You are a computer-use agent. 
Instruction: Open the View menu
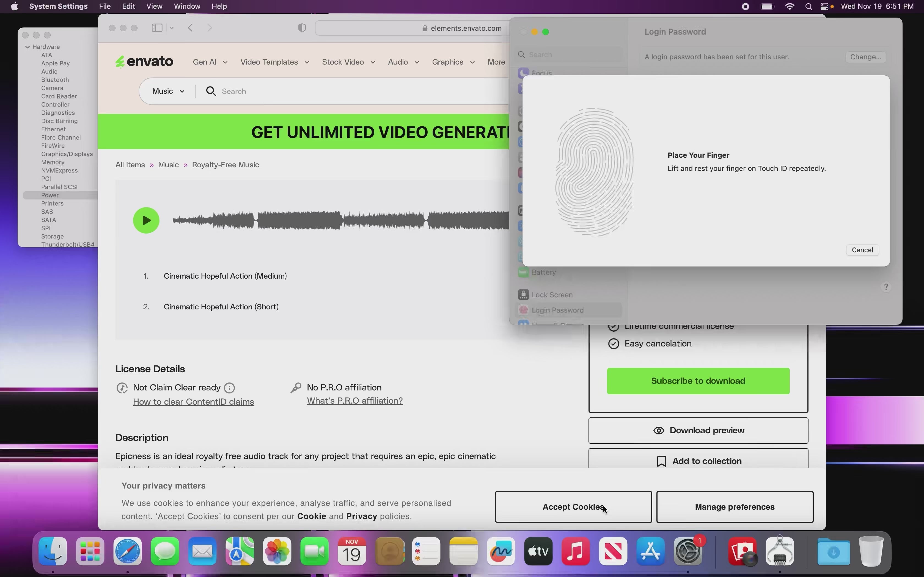154,7
